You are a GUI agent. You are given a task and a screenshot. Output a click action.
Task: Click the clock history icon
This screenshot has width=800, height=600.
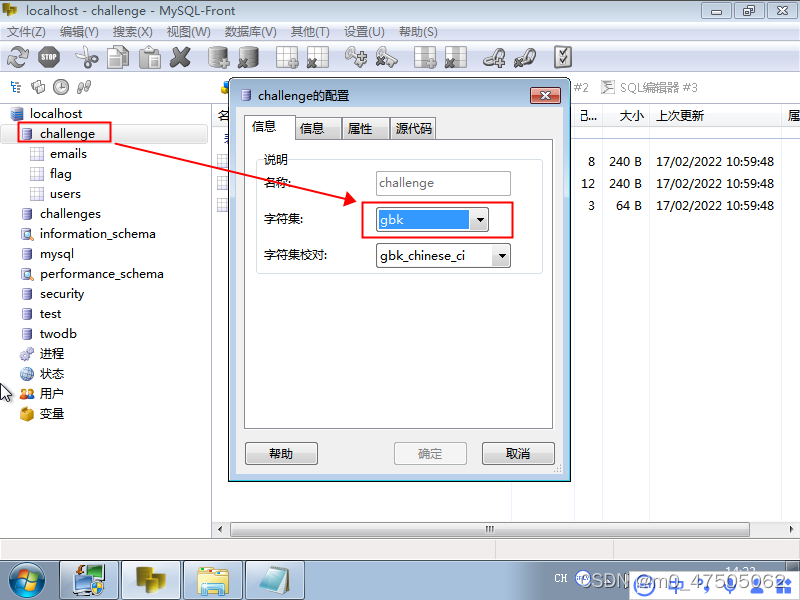coord(61,87)
